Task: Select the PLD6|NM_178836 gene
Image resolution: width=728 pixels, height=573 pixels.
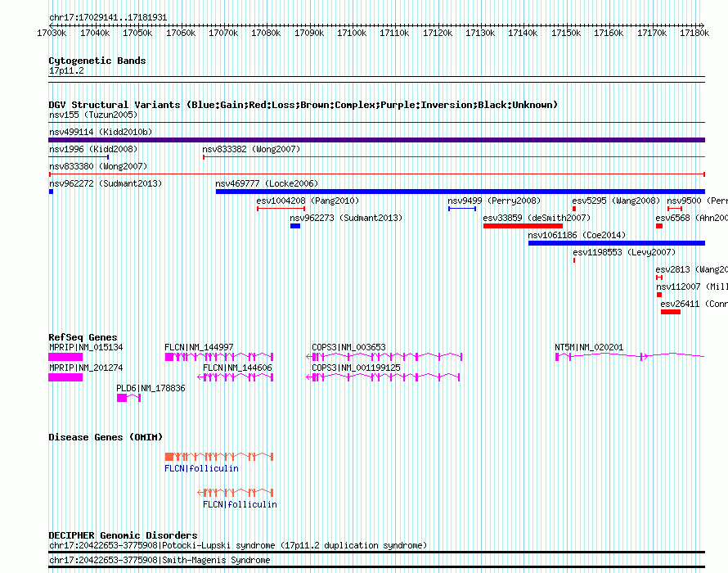Action: (128, 398)
